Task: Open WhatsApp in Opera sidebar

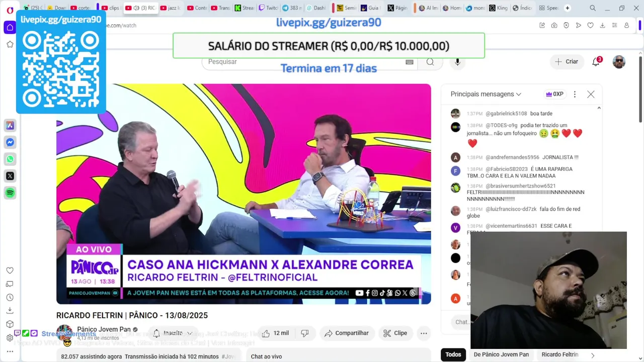Action: 10,159
